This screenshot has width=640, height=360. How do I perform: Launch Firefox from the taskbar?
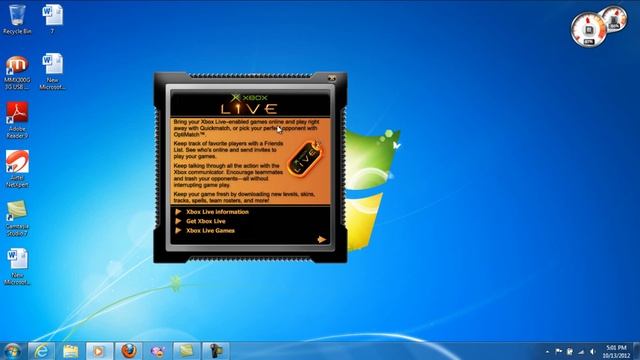[129, 351]
